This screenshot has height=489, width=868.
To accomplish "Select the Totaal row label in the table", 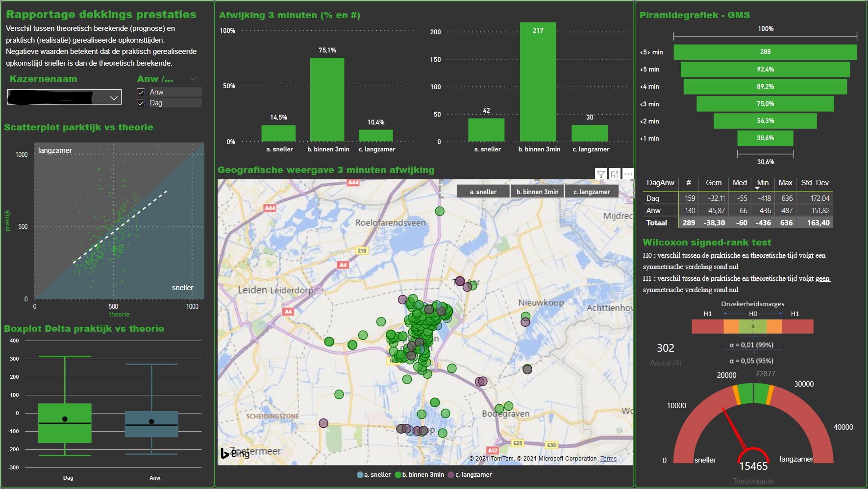I will pos(657,223).
